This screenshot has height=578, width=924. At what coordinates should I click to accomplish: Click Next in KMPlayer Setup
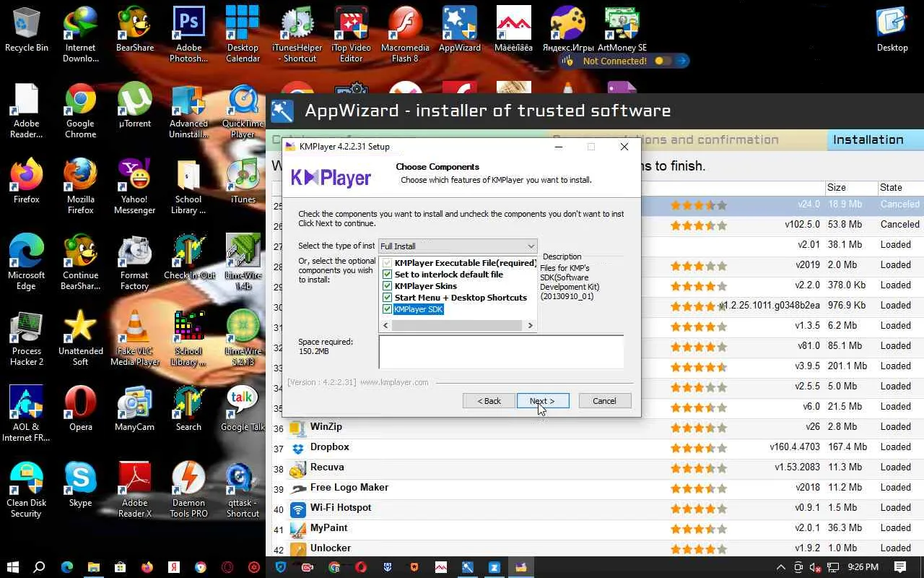click(542, 401)
